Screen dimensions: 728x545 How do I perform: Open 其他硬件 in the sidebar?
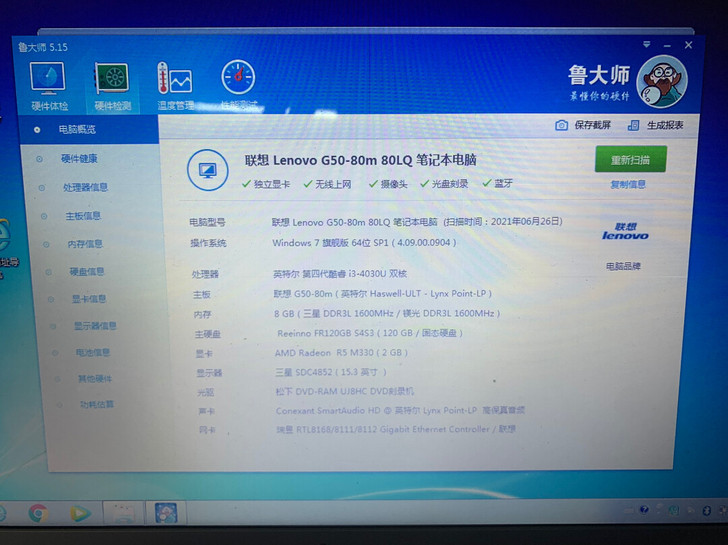(x=95, y=379)
